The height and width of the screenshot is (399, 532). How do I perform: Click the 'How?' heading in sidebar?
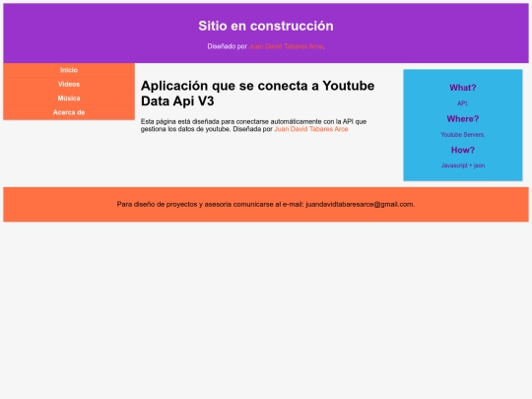pos(463,150)
